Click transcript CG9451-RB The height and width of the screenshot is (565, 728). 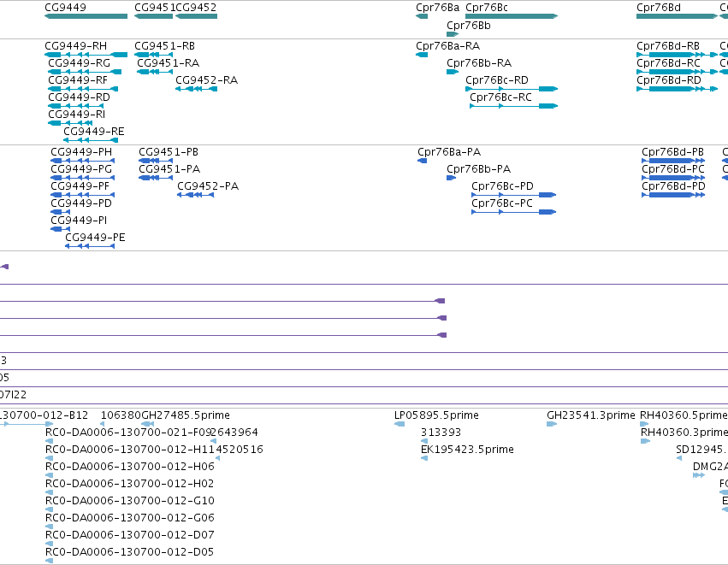point(165,46)
